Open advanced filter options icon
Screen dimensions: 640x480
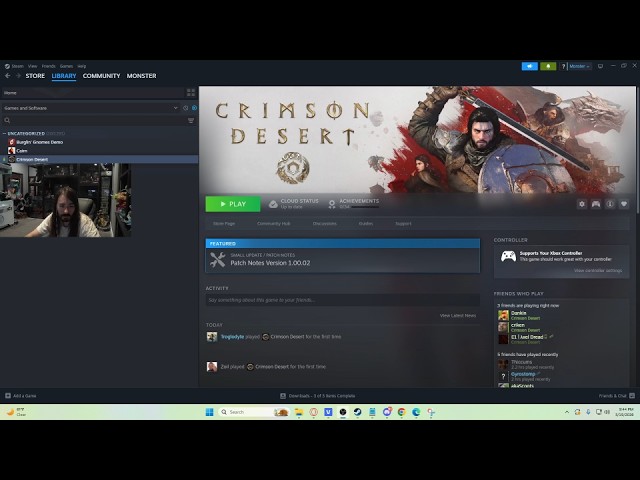pos(191,120)
